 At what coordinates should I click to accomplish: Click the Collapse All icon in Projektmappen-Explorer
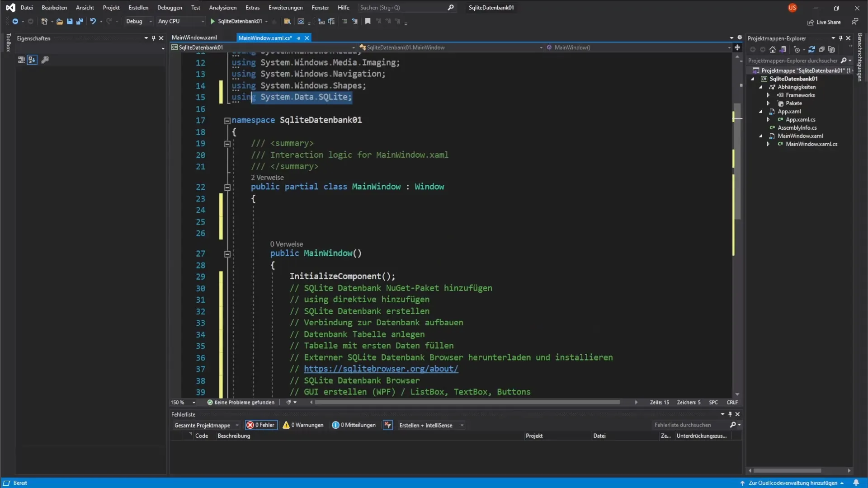[822, 50]
